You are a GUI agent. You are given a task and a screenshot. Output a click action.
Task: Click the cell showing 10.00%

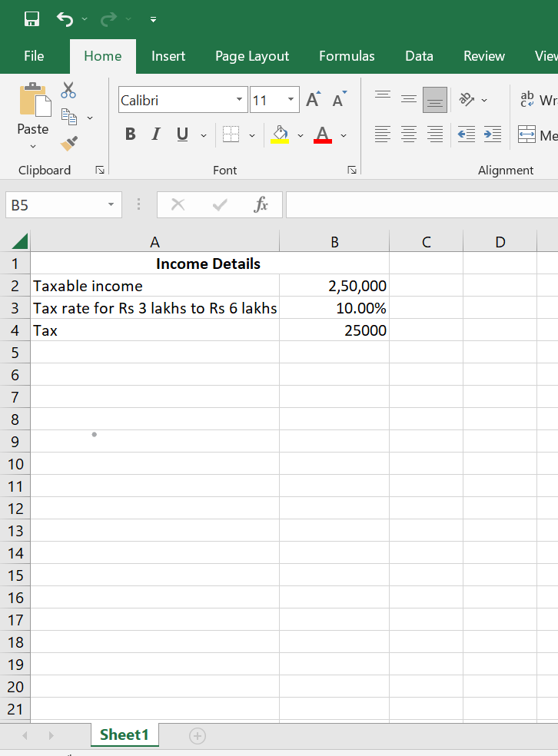tap(334, 307)
